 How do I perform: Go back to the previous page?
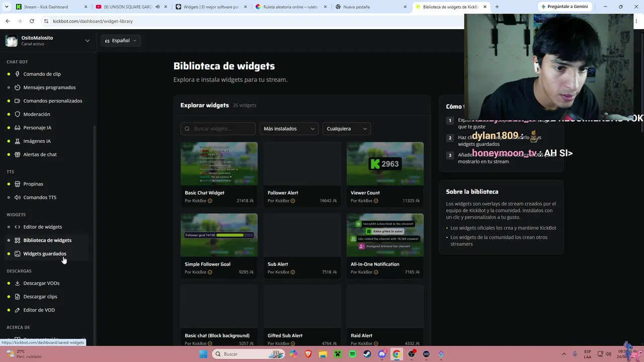click(8, 21)
